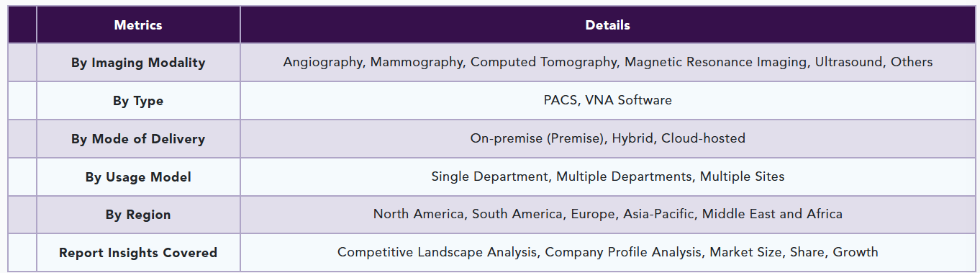Select the On-premise, Hybrid, Cloud-hosted cell
Viewport: 980px width, 273px height.
tap(607, 139)
